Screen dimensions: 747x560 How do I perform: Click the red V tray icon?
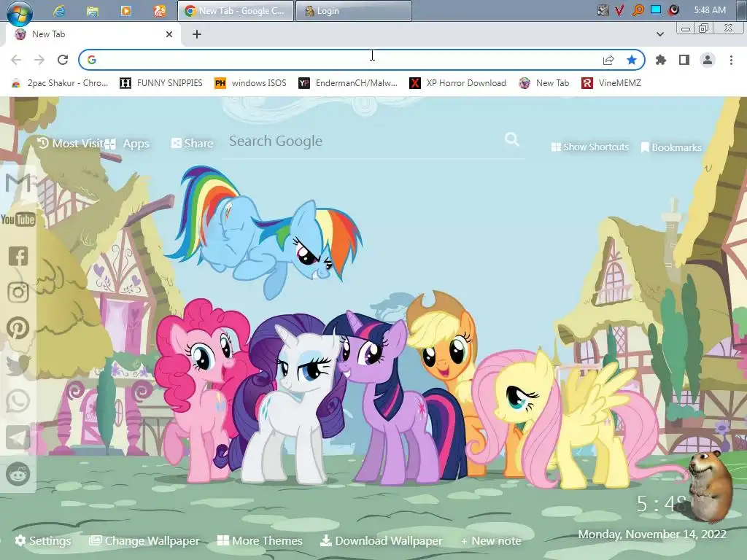619,10
